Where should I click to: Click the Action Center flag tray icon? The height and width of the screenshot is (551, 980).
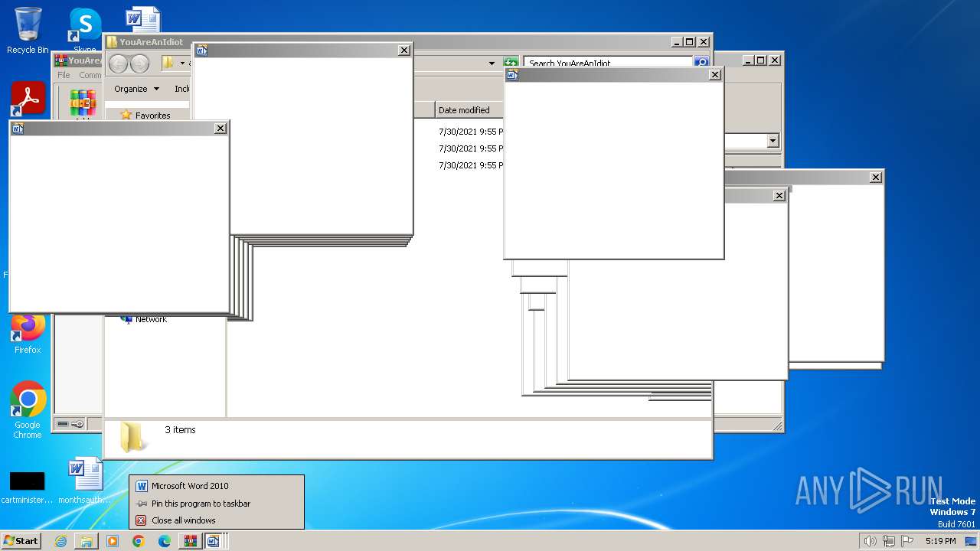(908, 541)
